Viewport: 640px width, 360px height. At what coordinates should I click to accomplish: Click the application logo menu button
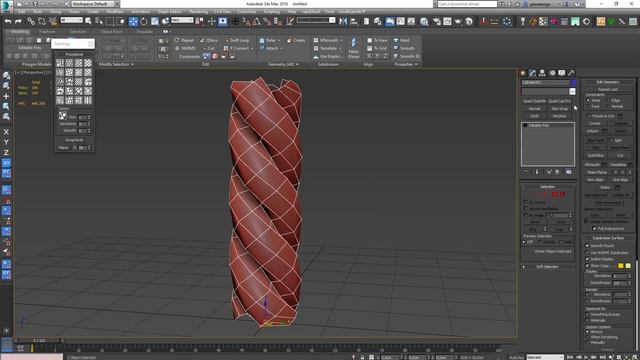point(6,6)
